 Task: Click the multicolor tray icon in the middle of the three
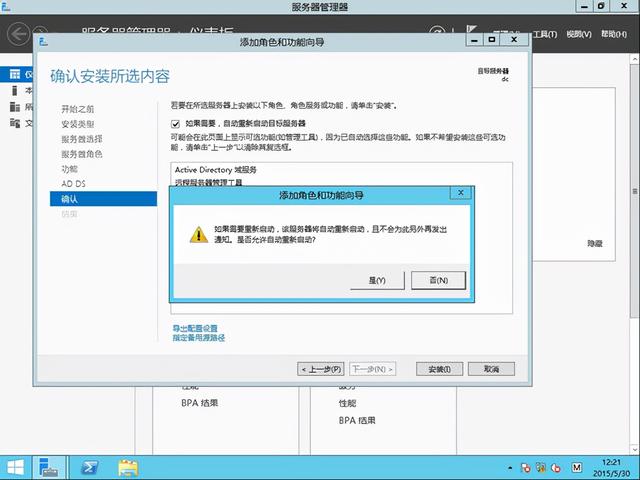(541, 467)
